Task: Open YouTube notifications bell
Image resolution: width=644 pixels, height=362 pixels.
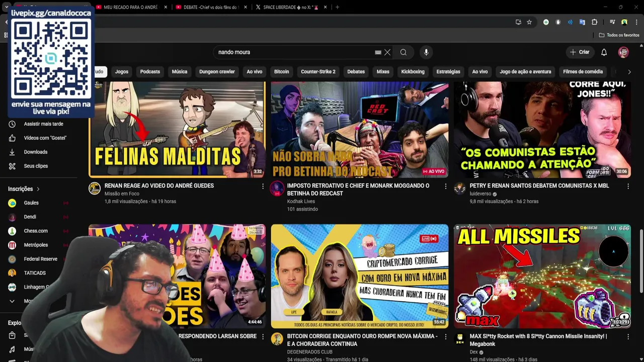Action: coord(604,52)
